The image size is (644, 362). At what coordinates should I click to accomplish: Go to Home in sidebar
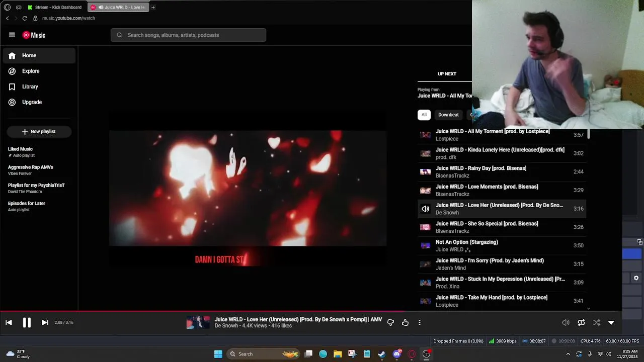pos(39,55)
